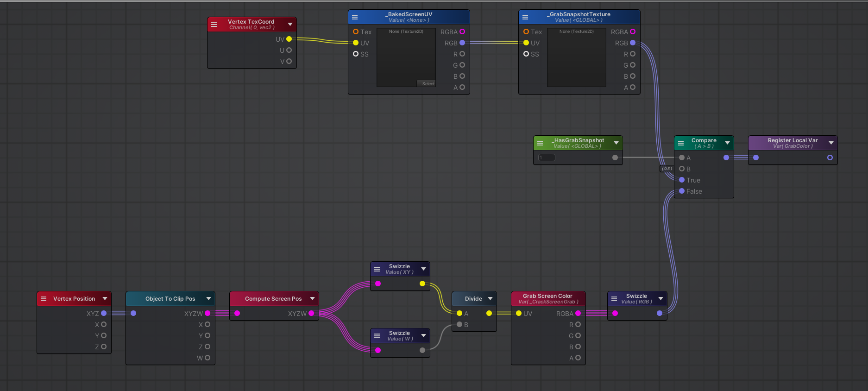Viewport: 868px width, 391px height.
Task: Expand the Swizzle W node dropdown arrow
Action: pyautogui.click(x=423, y=336)
